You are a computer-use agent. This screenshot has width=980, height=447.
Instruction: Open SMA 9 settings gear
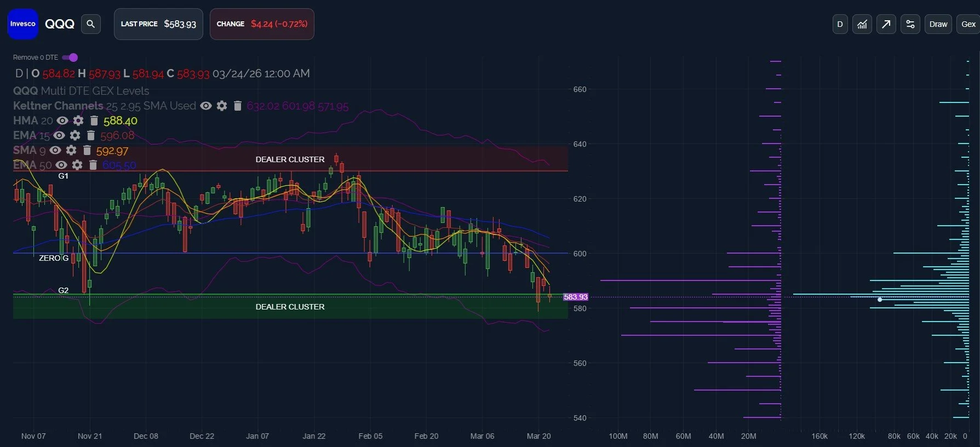71,150
